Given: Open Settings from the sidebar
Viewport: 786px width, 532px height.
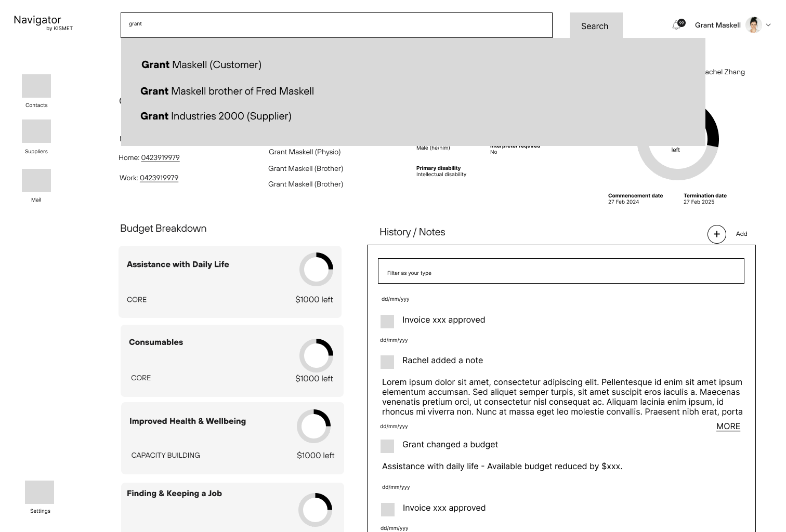Looking at the screenshot, I should point(40,493).
